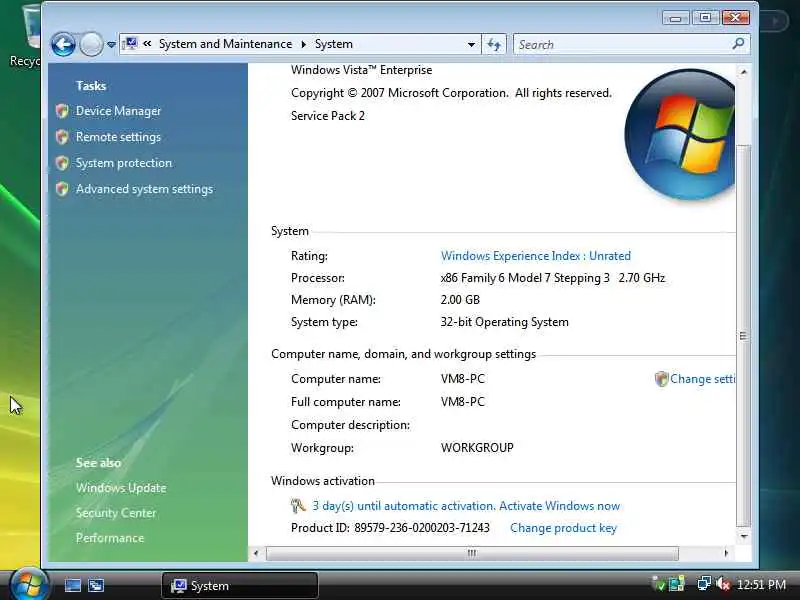This screenshot has width=800, height=600.
Task: Select the x86 Family 6 processor text
Action: click(553, 278)
